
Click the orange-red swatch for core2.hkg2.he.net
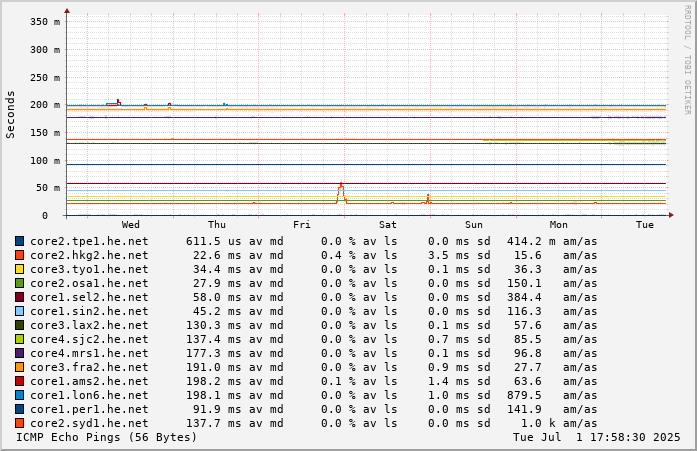(x=20, y=255)
